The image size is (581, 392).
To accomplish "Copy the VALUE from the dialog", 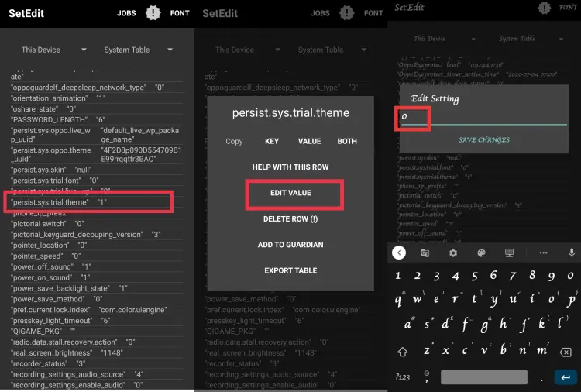I will click(309, 141).
